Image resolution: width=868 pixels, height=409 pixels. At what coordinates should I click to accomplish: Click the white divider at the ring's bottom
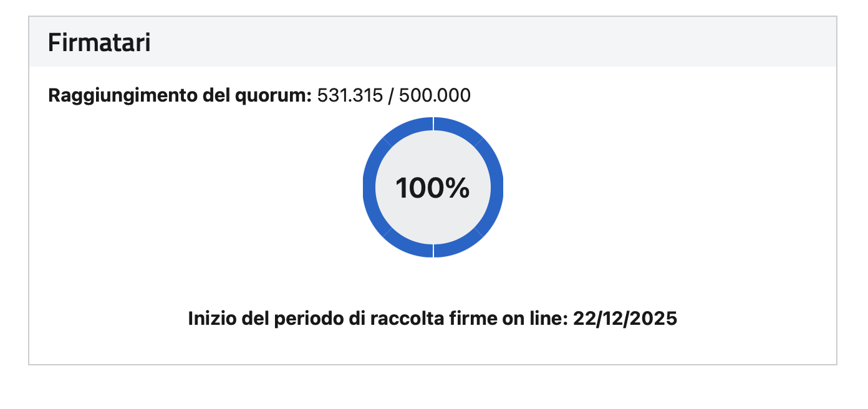coord(433,251)
